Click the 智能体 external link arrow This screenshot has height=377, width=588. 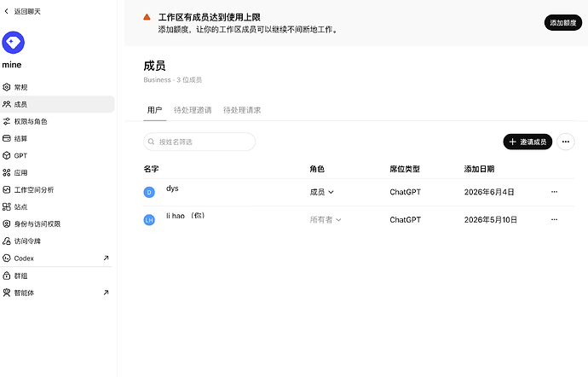[107, 293]
